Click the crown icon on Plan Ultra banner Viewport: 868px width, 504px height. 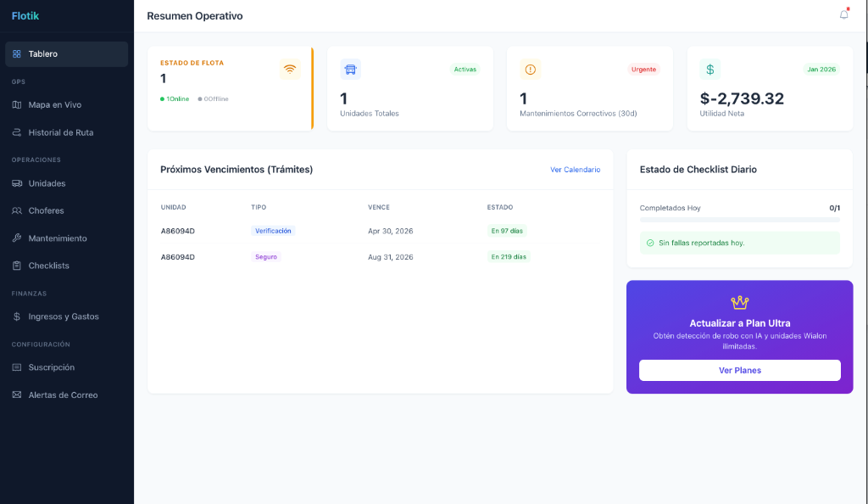pyautogui.click(x=739, y=302)
